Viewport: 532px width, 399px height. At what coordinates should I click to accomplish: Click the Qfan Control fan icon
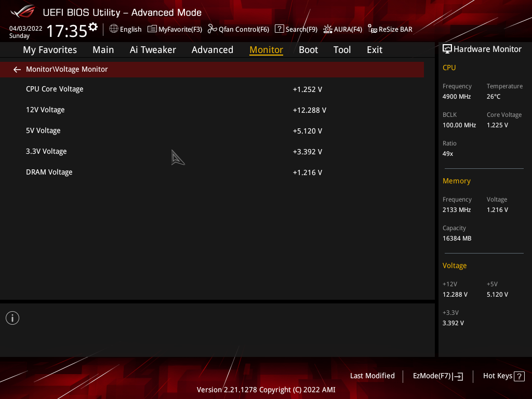[212, 29]
